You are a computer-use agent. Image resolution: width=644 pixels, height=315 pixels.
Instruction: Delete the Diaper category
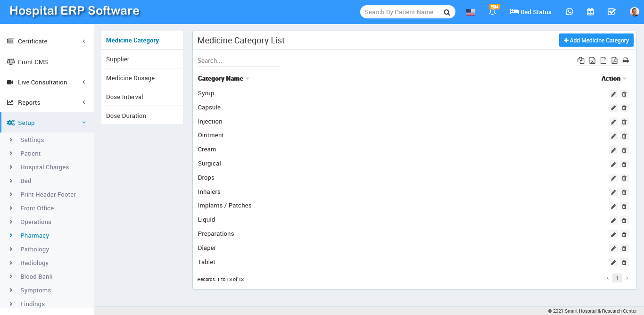[624, 249]
